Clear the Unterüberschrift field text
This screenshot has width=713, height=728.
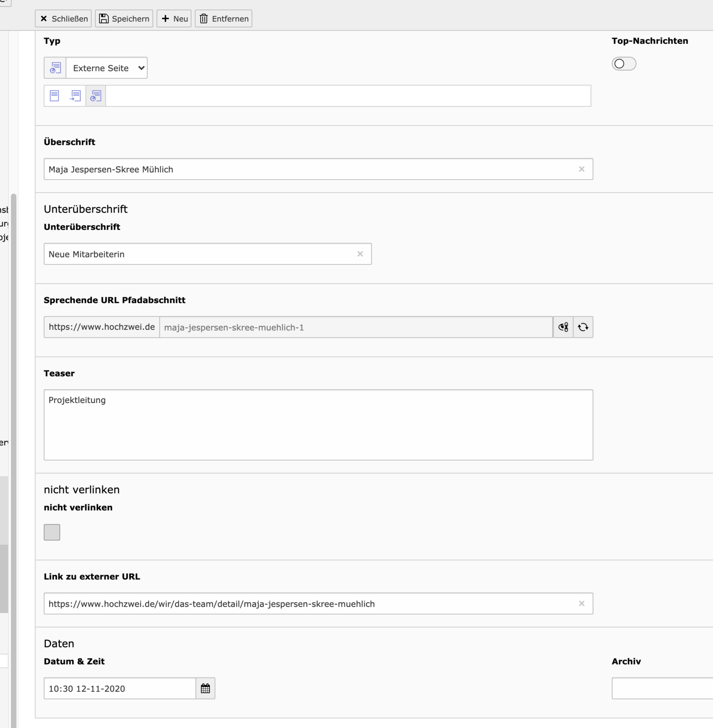[x=360, y=254]
